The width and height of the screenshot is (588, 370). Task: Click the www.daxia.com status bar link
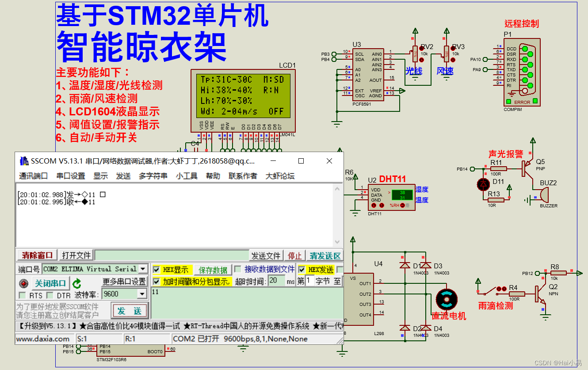(x=43, y=339)
